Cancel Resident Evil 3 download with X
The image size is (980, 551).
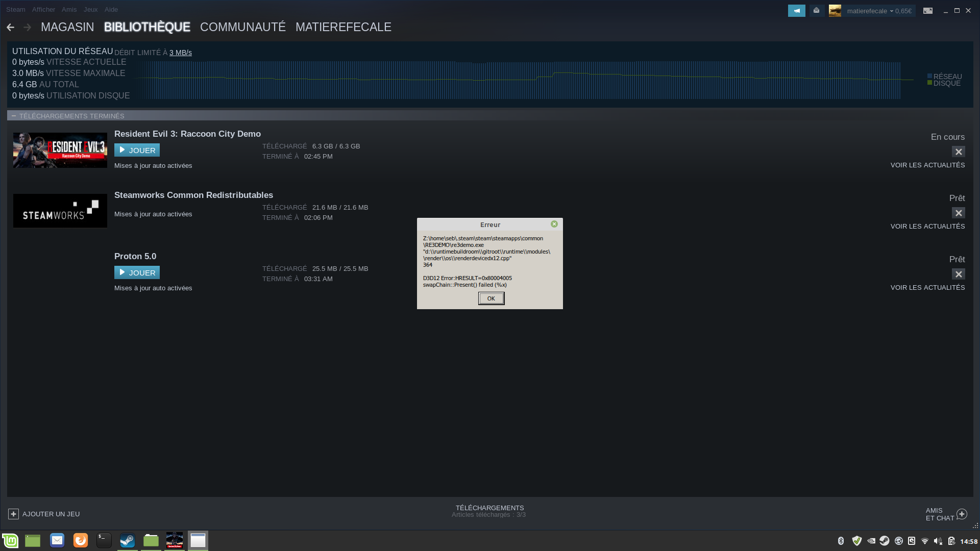point(959,152)
